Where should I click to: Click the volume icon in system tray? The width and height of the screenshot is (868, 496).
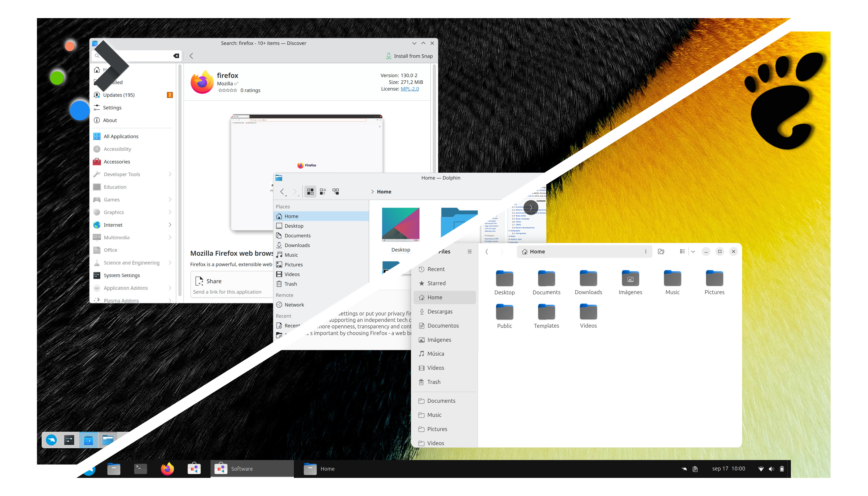(771, 469)
